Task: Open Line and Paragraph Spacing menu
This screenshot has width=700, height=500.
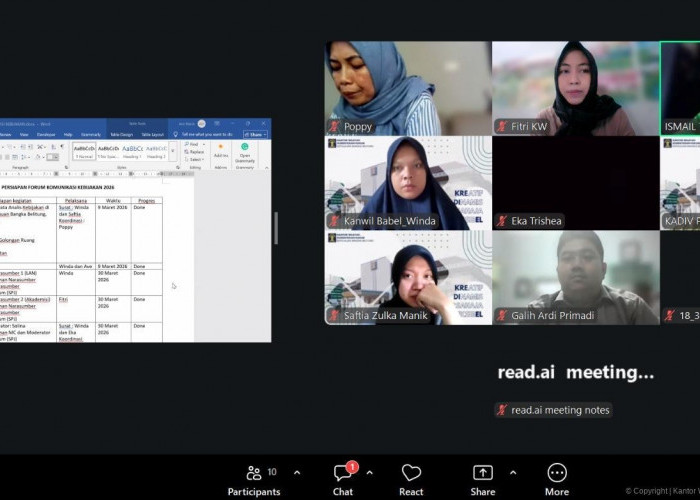Action: coord(25,157)
